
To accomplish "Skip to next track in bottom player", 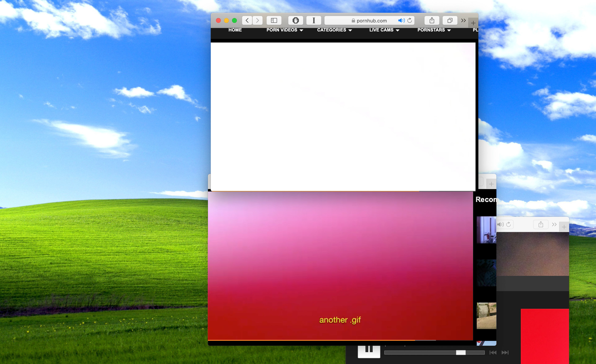I will pyautogui.click(x=505, y=352).
